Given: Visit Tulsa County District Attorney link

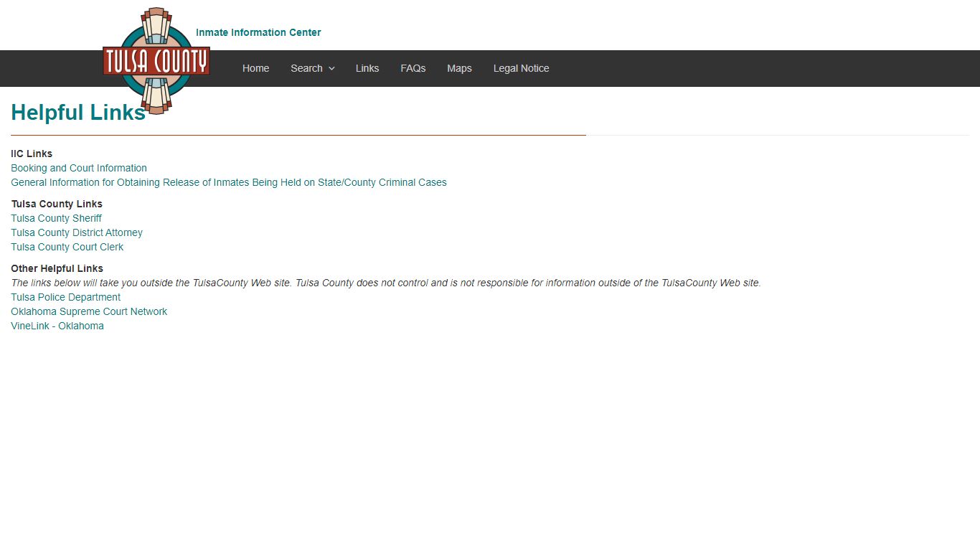Looking at the screenshot, I should point(77,232).
